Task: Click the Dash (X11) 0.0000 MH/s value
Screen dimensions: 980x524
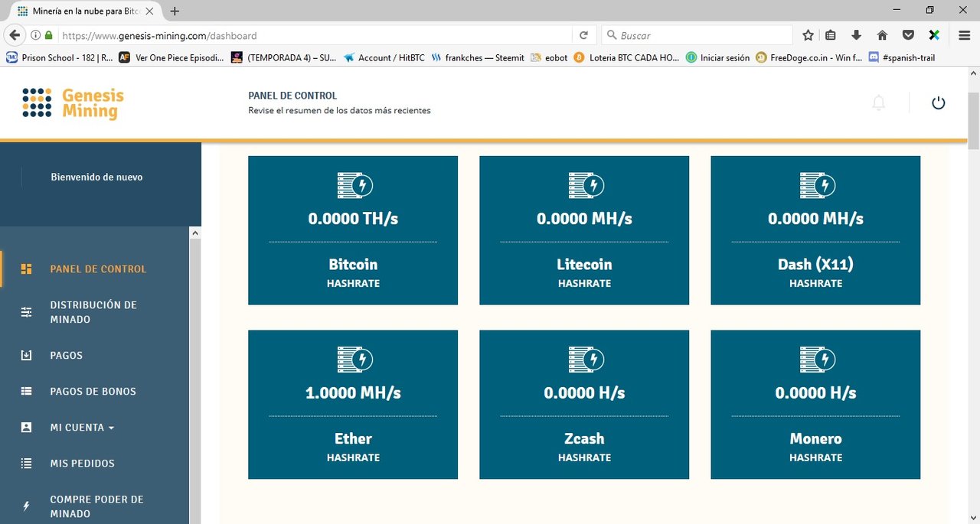Action: (815, 219)
